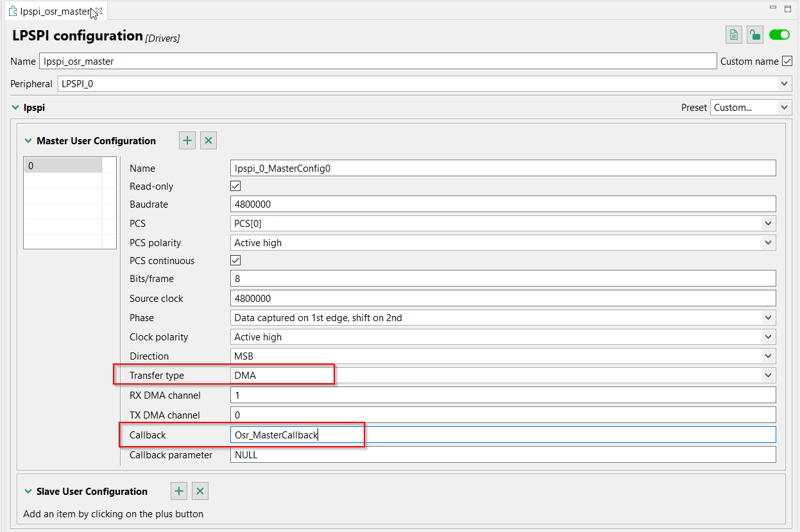Open the Transfer type dropdown

[768, 376]
